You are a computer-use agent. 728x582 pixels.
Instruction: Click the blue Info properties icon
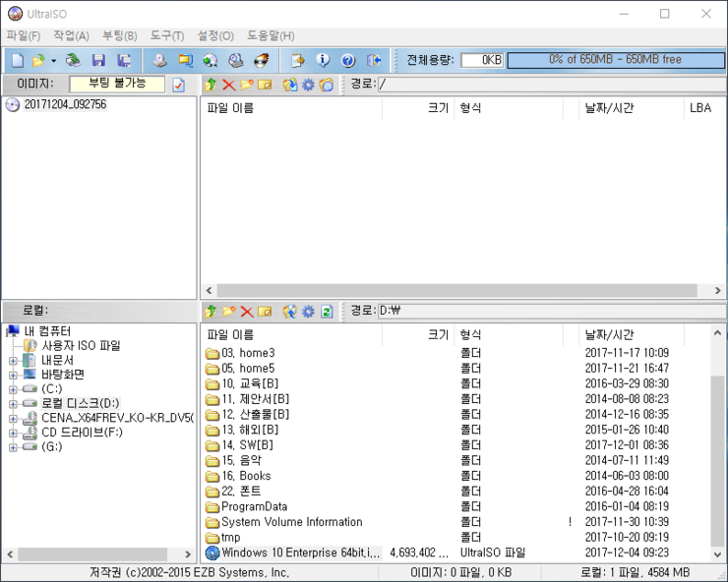(323, 60)
